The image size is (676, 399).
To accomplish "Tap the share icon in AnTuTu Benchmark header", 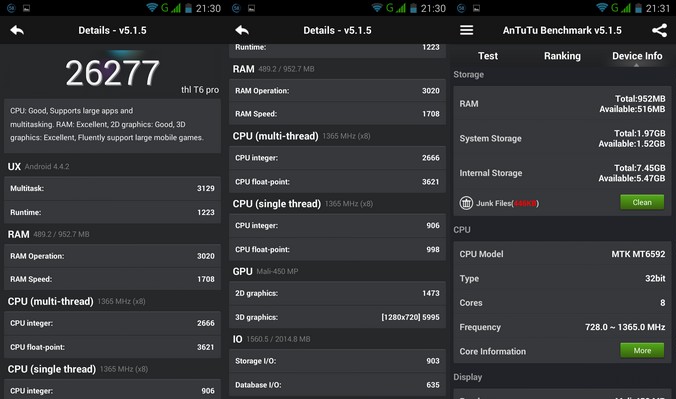I will coord(659,30).
